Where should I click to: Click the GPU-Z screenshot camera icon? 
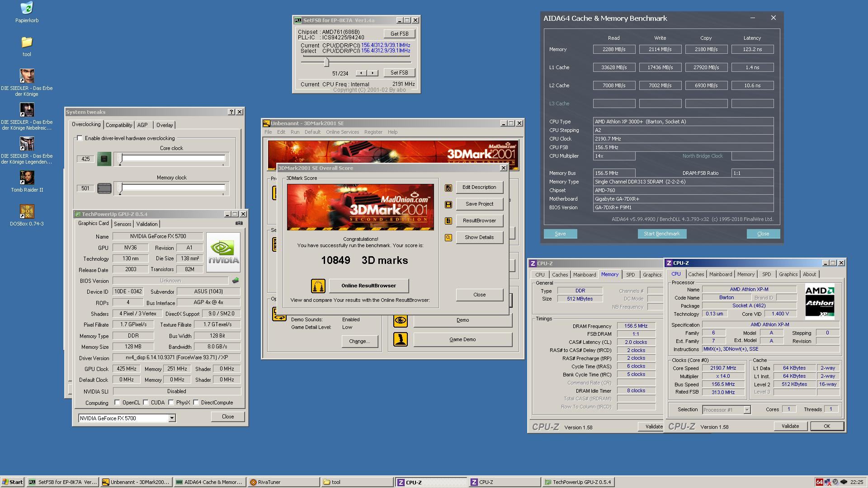(239, 223)
